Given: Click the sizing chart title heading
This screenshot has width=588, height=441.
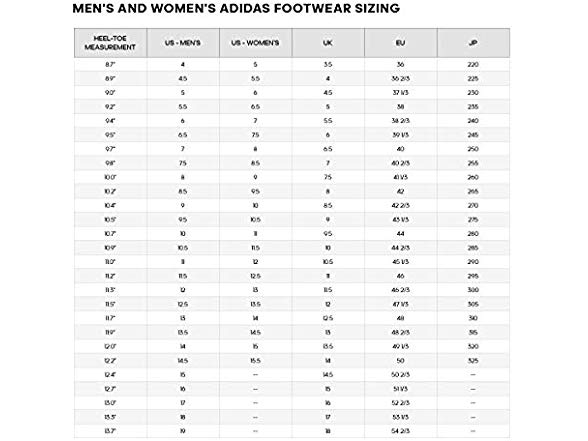Looking at the screenshot, I should 236,8.
